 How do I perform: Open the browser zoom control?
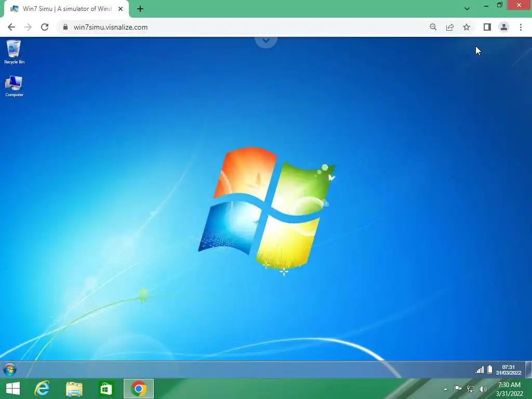[433, 27]
